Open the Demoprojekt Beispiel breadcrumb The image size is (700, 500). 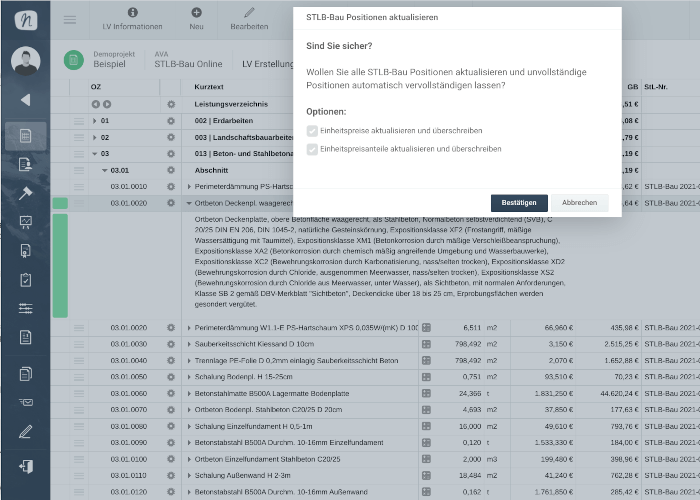[x=114, y=59]
